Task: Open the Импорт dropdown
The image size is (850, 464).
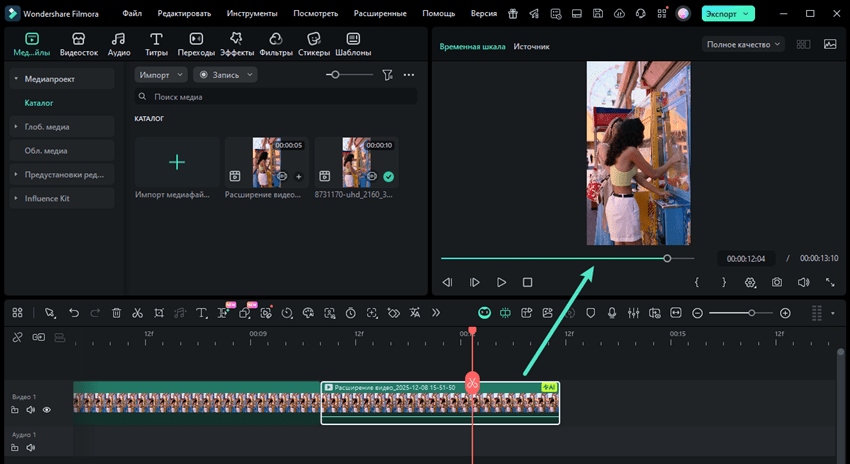Action: (x=161, y=75)
